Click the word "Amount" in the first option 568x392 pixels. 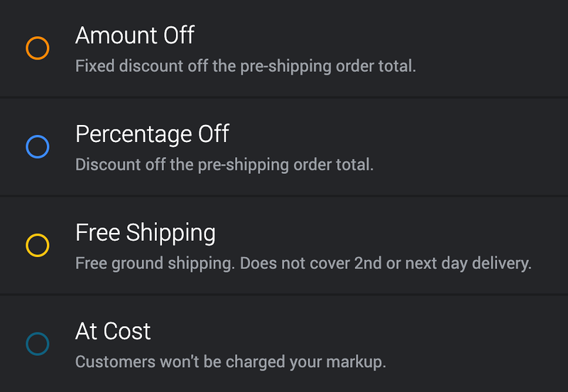point(114,35)
